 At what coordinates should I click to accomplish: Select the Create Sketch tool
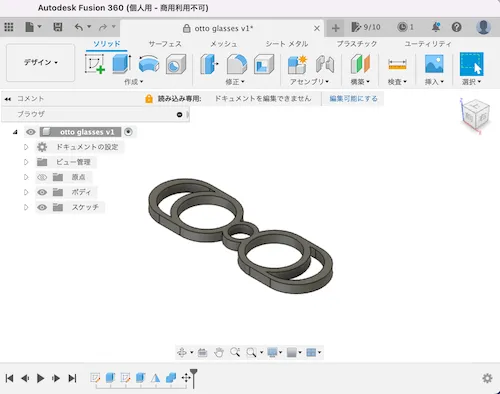95,64
